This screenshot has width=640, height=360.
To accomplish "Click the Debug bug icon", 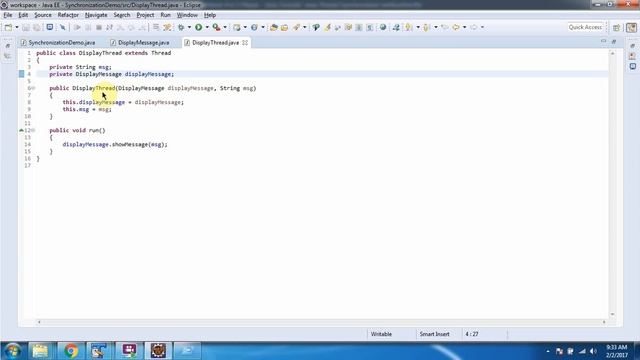I will 181,27.
